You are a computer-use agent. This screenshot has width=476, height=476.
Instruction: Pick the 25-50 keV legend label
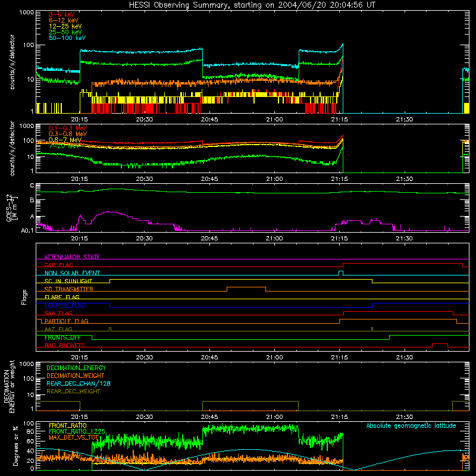click(65, 32)
